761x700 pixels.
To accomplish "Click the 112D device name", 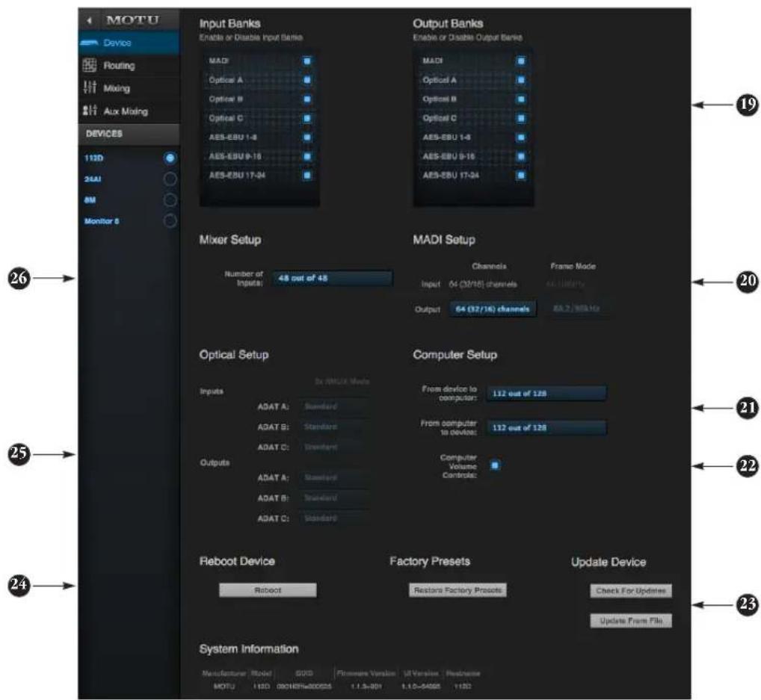I will [x=93, y=158].
